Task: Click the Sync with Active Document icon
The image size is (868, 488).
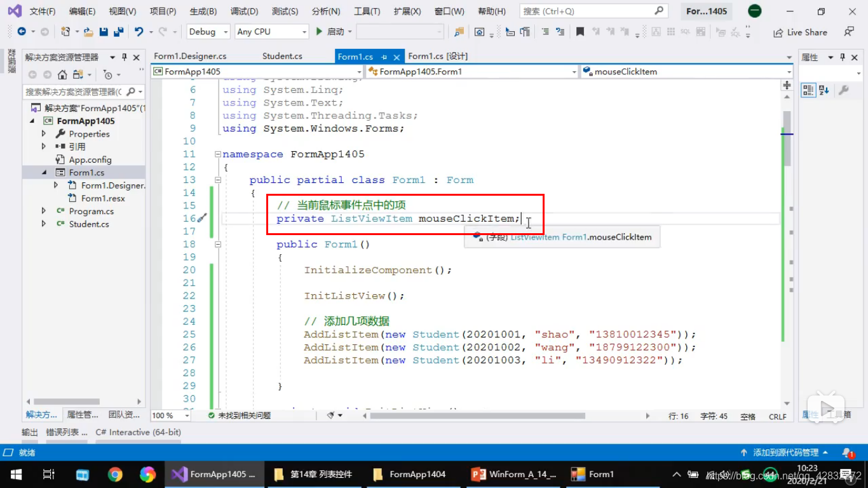Action: (78, 74)
